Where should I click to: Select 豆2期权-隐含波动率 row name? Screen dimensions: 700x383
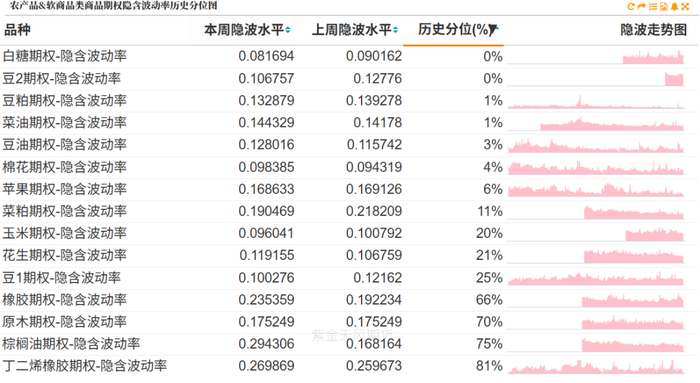click(x=62, y=79)
